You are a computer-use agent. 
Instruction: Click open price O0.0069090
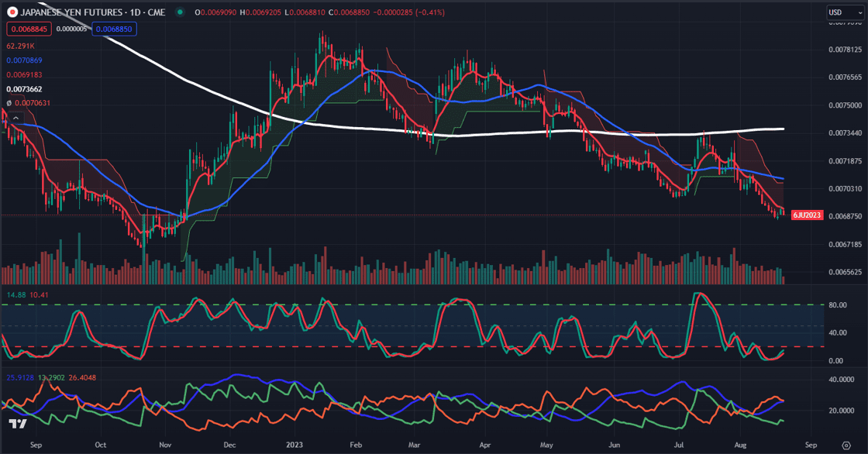(x=216, y=12)
